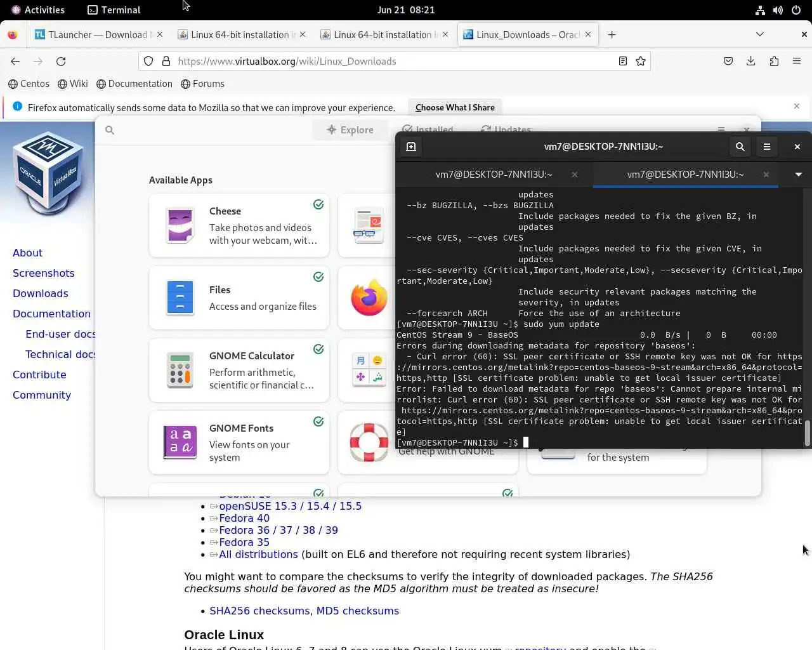812x650 pixels.
Task: Click the terminal window scrollbar
Action: pos(808,434)
